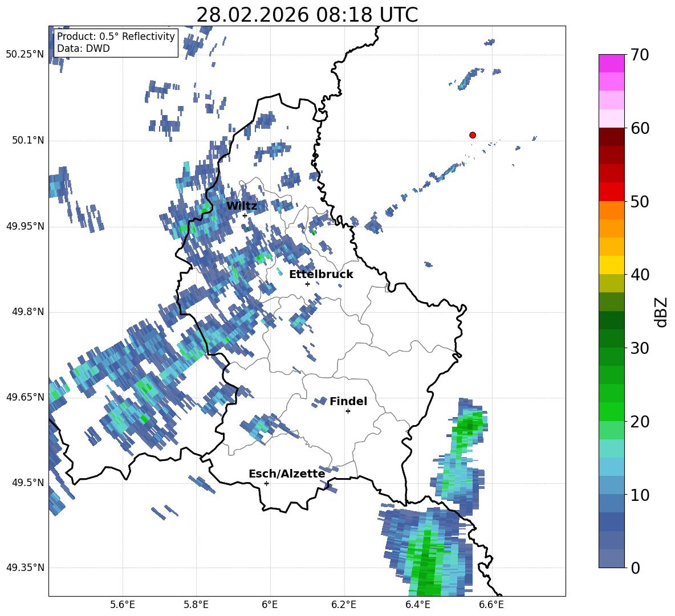Click the 40 tick on the colorbar
This screenshot has width=675, height=616.
pos(640,275)
